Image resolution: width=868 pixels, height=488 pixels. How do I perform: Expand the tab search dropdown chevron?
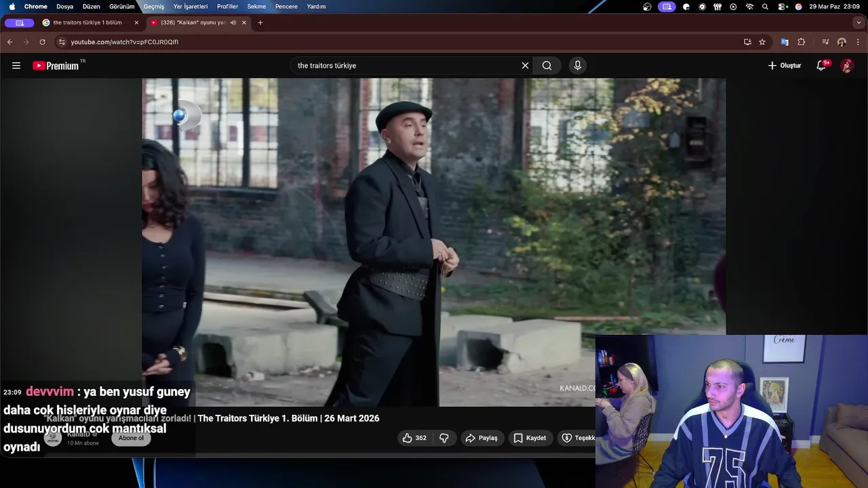point(859,22)
